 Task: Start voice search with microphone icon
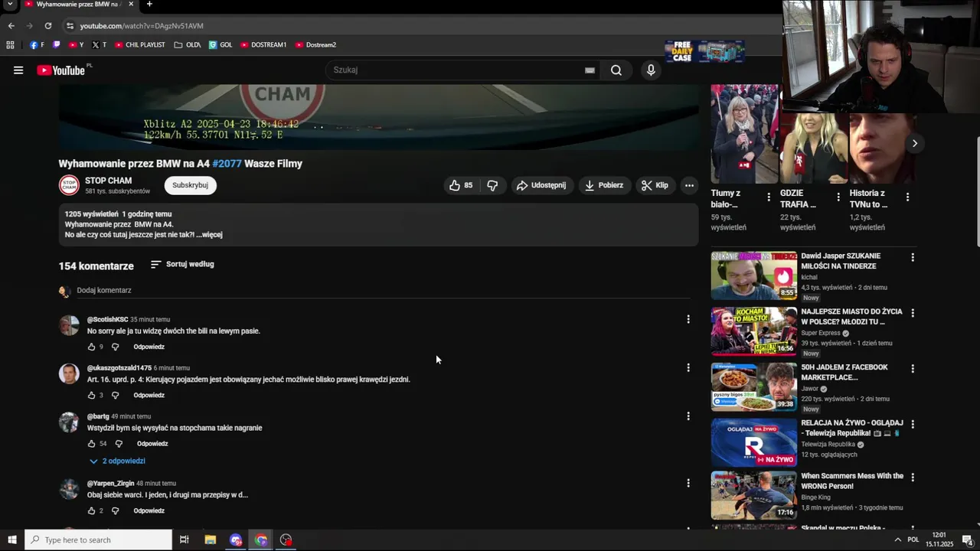(651, 70)
